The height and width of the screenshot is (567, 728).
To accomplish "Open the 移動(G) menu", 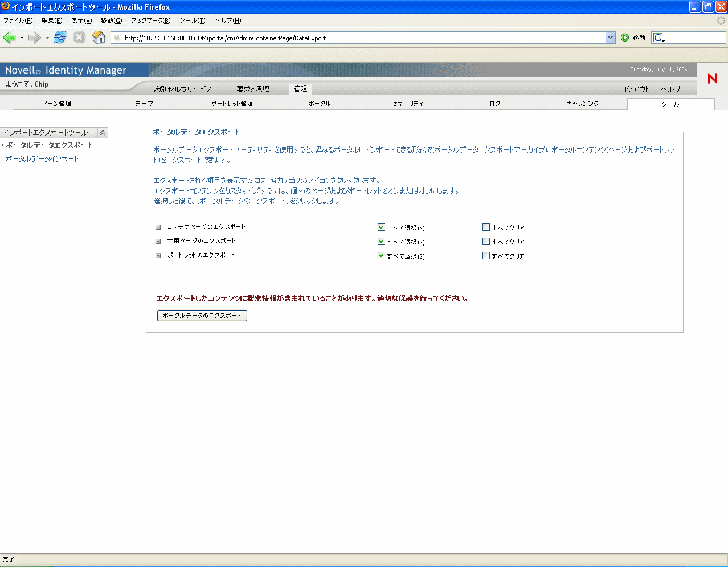I will coord(111,21).
